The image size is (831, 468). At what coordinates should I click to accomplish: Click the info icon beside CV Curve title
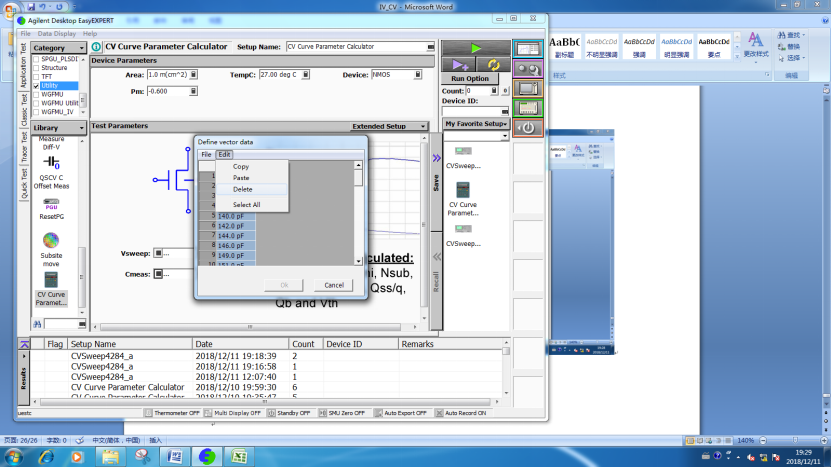(96, 47)
